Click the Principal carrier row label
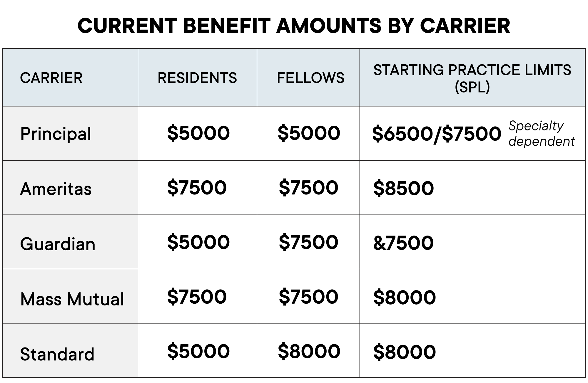The width and height of the screenshot is (588, 383). (56, 134)
